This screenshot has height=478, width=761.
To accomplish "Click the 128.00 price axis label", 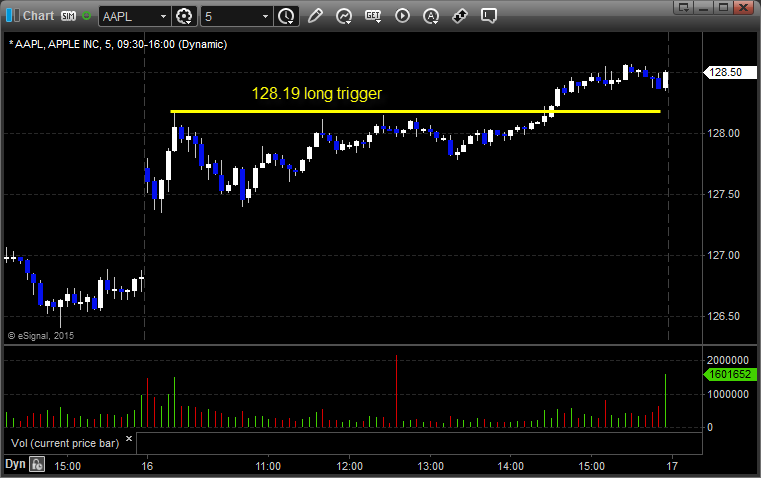I will [x=724, y=133].
